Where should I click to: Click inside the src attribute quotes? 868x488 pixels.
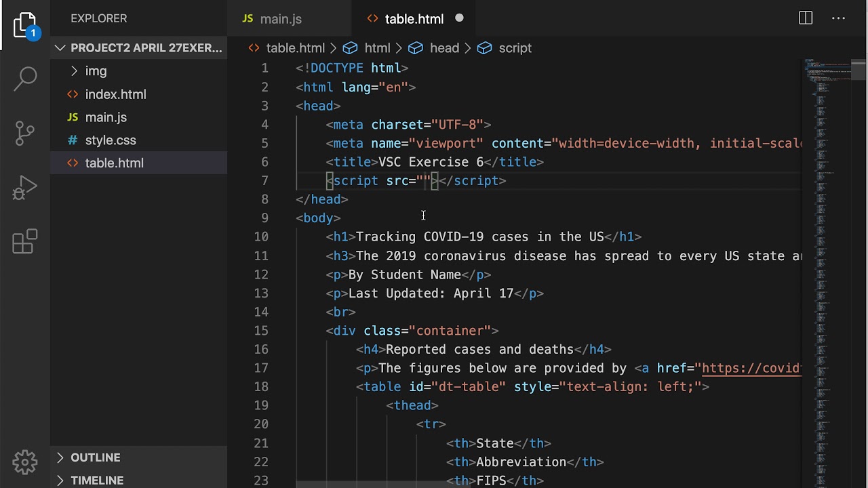click(x=424, y=181)
